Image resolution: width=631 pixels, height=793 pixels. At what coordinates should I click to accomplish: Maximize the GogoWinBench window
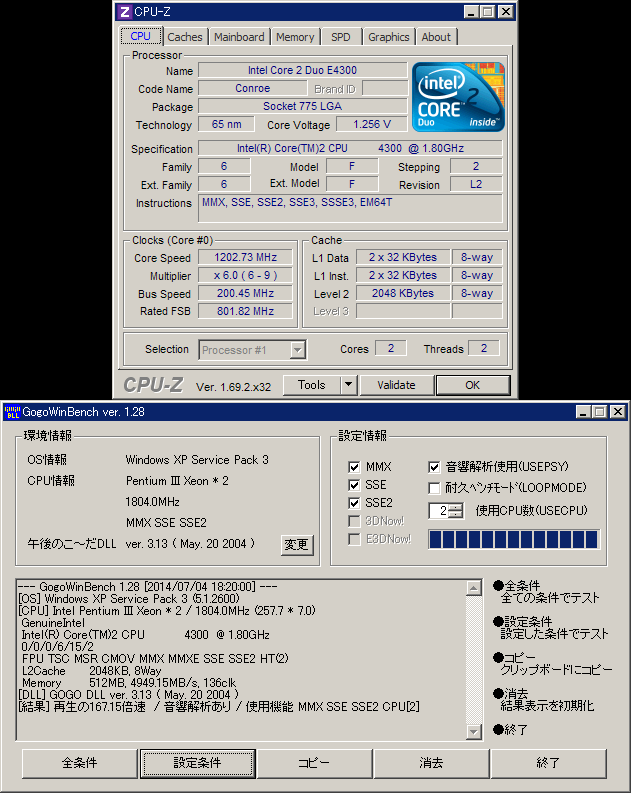point(600,412)
